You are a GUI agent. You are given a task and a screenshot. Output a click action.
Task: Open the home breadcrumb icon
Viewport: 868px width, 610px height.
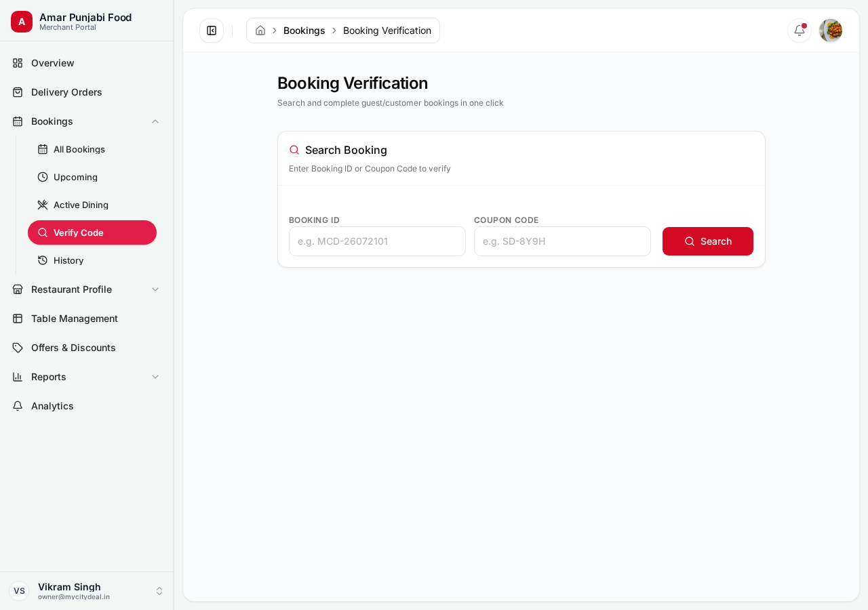260,30
